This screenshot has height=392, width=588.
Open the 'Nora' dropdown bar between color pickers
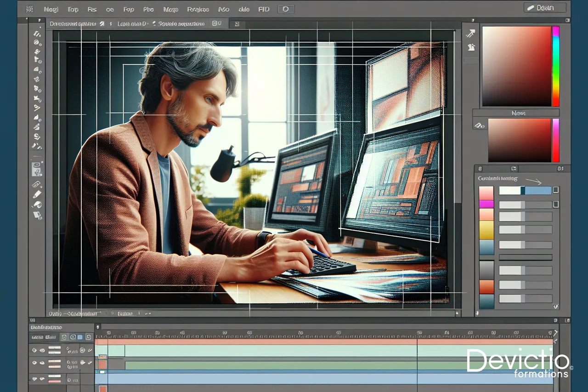tap(515, 113)
